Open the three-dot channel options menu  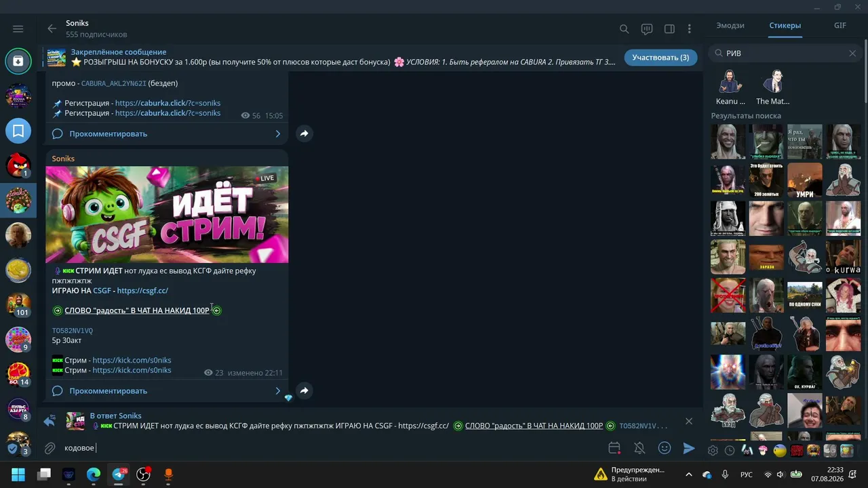coord(689,28)
